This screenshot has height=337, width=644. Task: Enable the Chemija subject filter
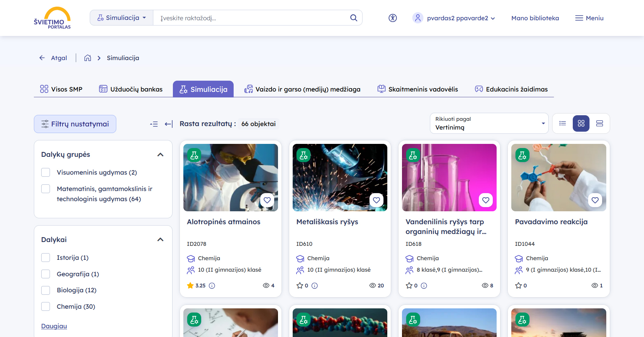[46, 307]
